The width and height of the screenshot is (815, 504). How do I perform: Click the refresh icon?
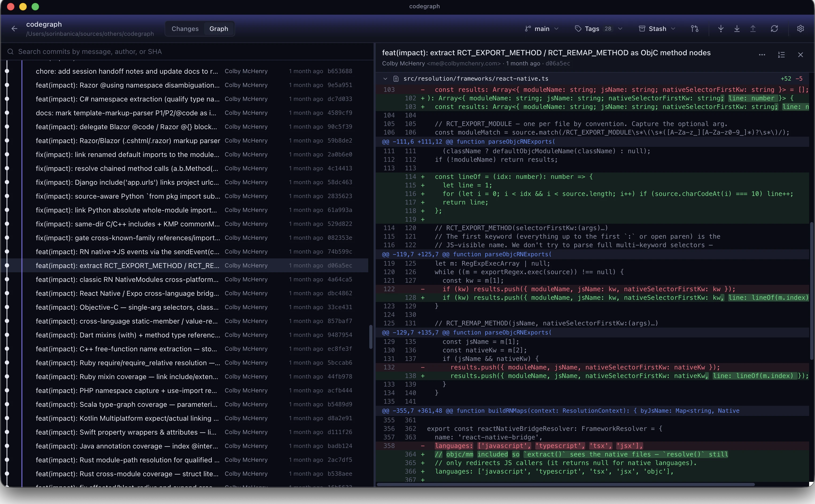pos(774,29)
